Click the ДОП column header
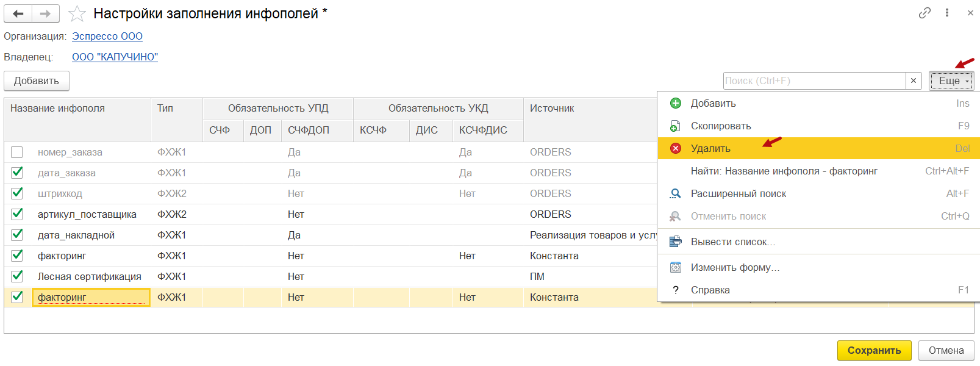Image resolution: width=980 pixels, height=366 pixels. tap(262, 131)
